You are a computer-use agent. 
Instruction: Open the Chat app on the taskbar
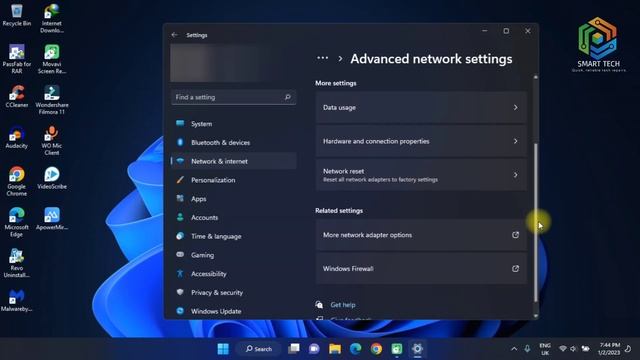pos(314,349)
